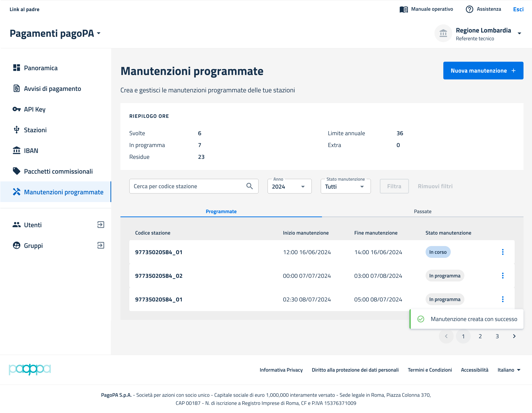This screenshot has height=413, width=532.
Task: Go to pagination page 2
Action: [x=480, y=336]
